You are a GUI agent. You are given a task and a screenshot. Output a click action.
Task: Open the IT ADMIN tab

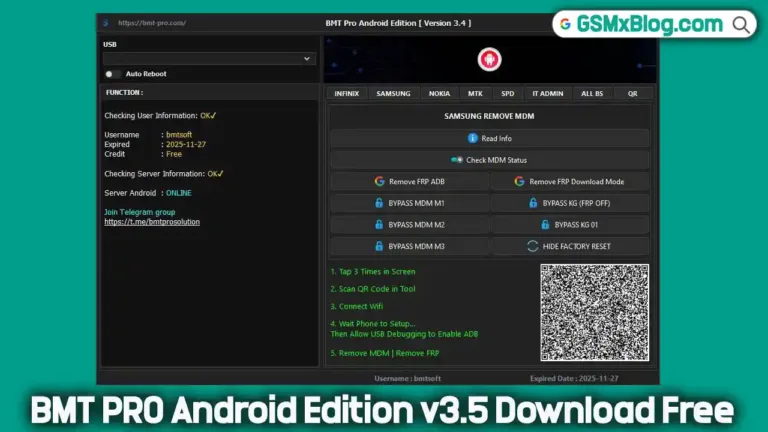pos(548,94)
